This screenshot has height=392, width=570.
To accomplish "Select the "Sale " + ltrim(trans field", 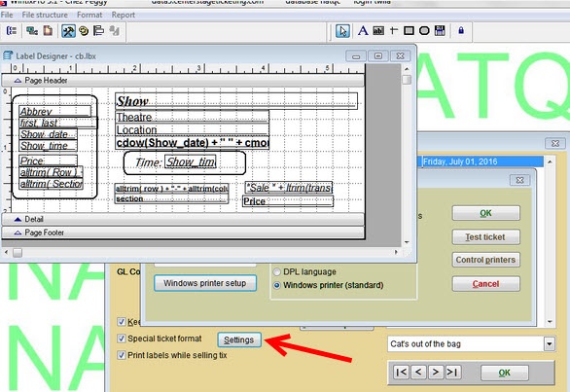I will point(289,188).
